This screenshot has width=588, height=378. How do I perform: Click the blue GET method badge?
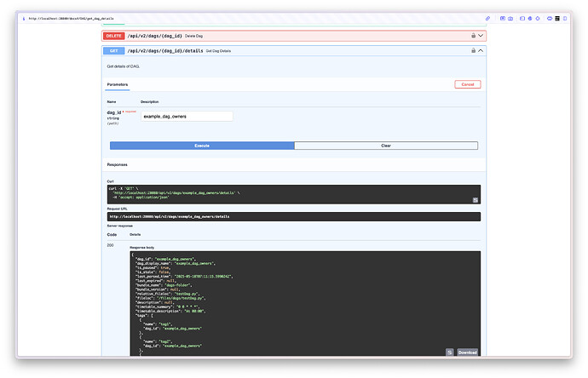113,51
